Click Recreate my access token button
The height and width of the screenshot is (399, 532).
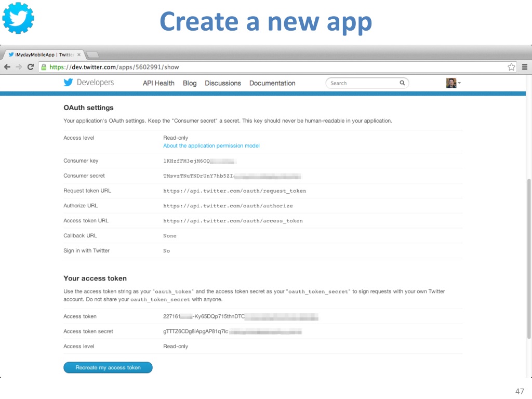108,367
